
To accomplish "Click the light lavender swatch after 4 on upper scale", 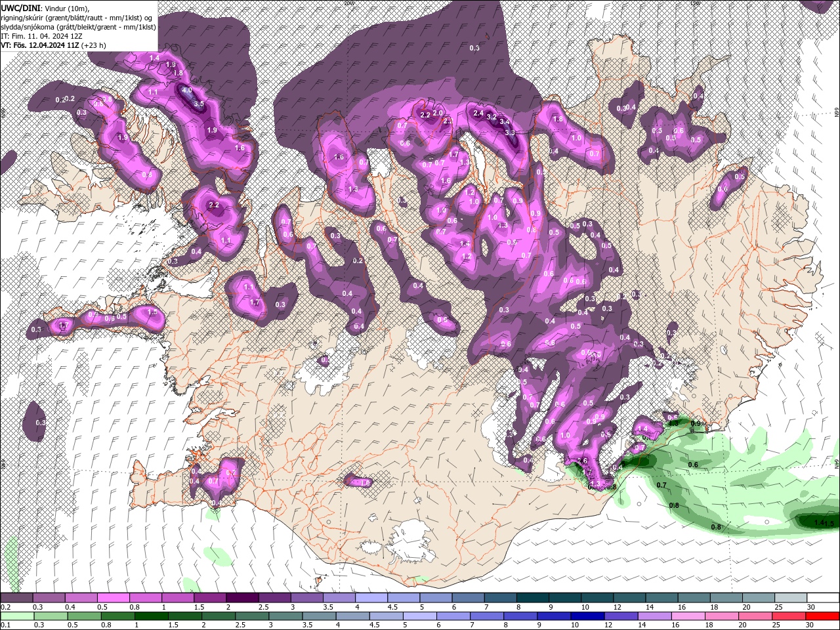I will pos(371,598).
